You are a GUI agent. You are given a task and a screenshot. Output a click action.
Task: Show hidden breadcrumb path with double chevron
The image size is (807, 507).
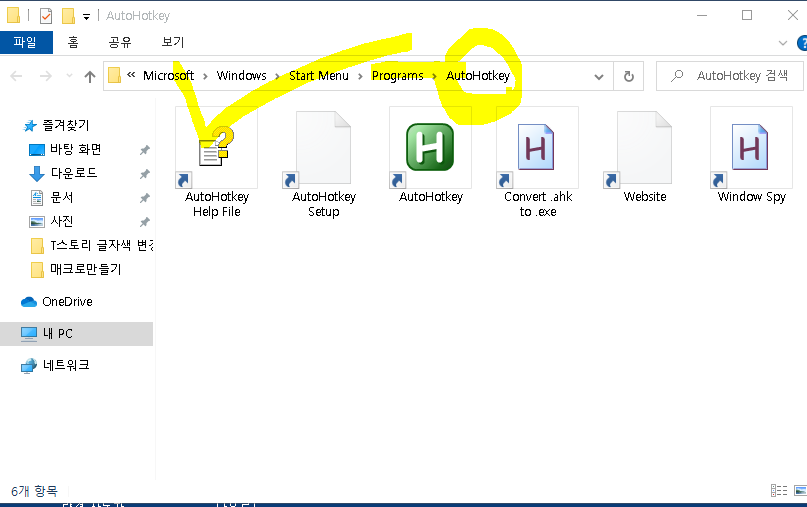click(131, 75)
